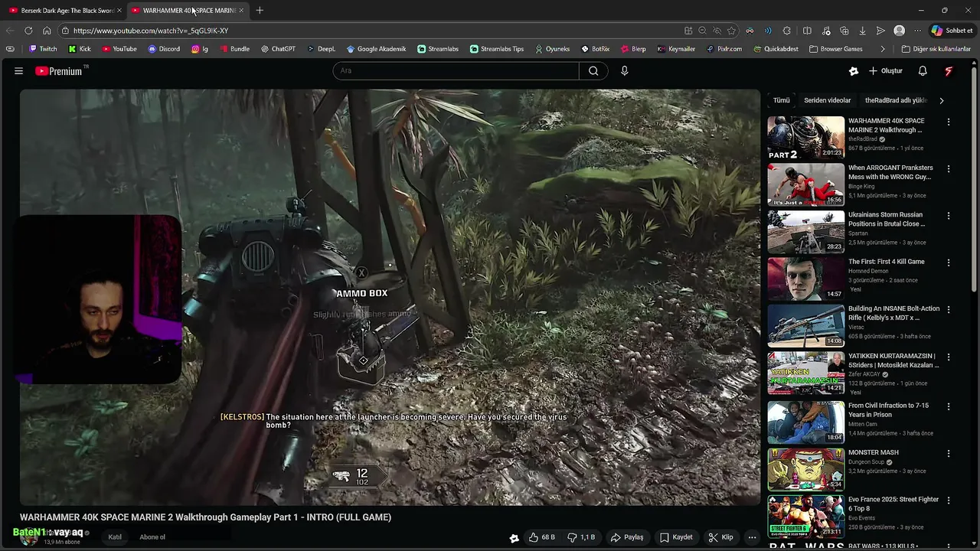This screenshot has width=980, height=551.
Task: Show next filter chips arrow
Action: [941, 100]
